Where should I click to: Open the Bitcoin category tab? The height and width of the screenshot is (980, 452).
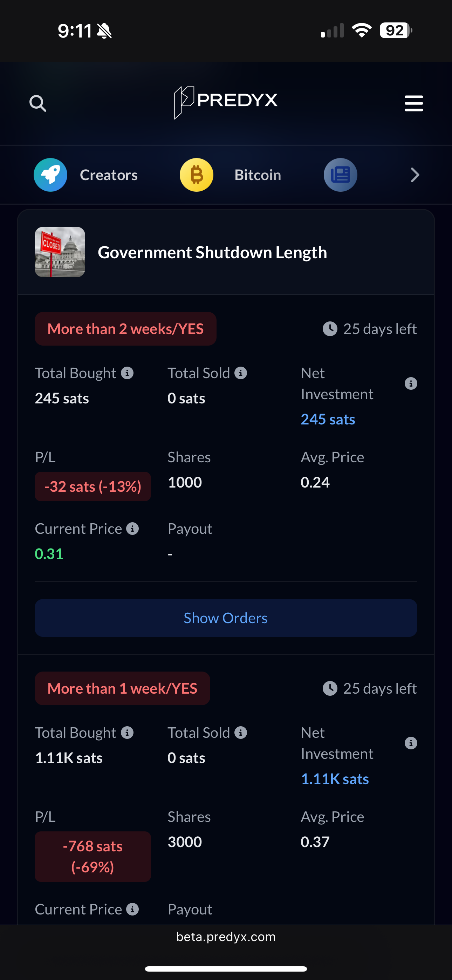pos(258,175)
